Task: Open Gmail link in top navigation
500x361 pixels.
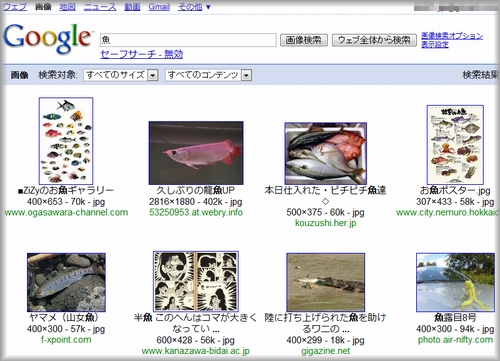Action: point(159,7)
